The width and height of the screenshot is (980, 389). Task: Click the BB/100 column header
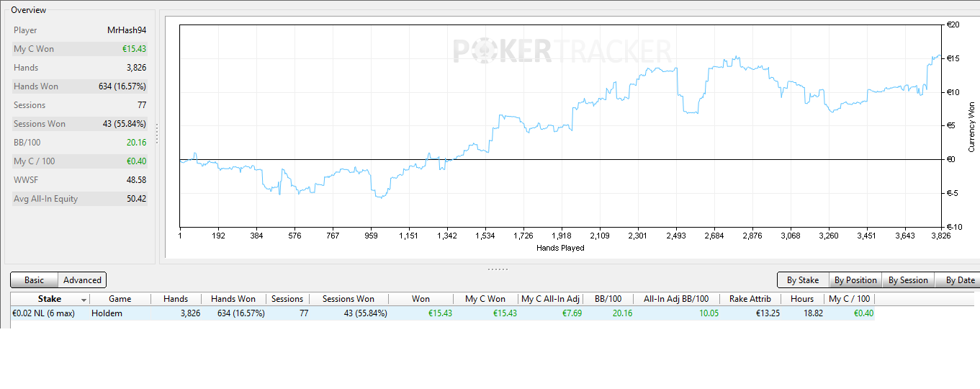(608, 299)
